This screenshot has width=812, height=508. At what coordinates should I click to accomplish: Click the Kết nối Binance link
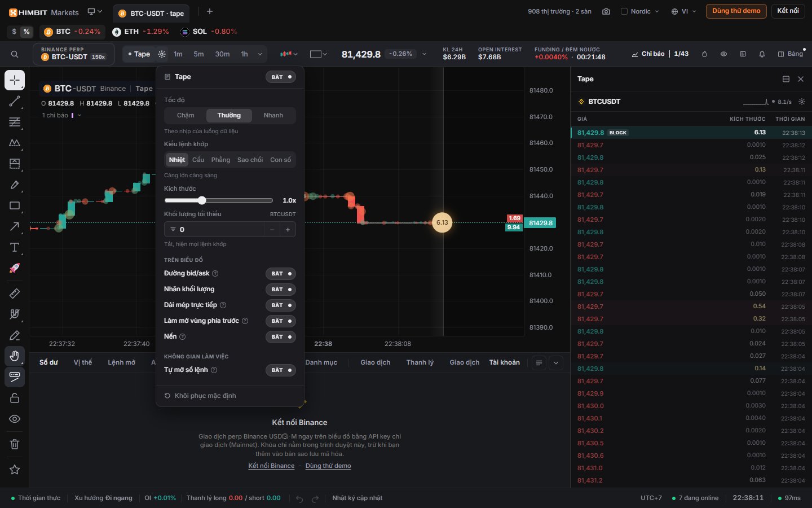click(x=271, y=466)
